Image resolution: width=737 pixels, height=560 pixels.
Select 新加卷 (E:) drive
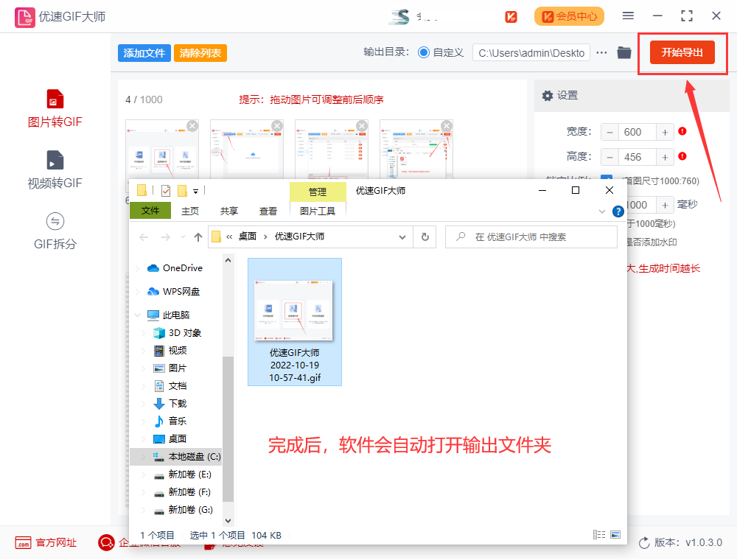190,475
